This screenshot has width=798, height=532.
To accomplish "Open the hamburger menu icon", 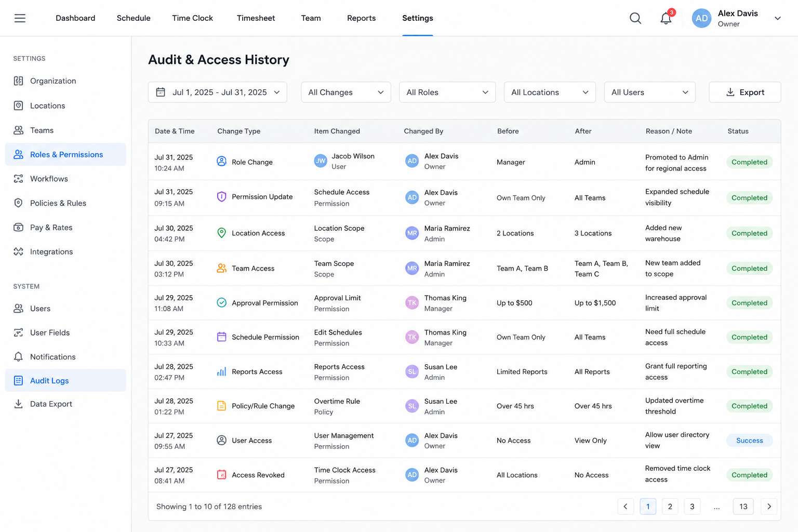I will [20, 18].
